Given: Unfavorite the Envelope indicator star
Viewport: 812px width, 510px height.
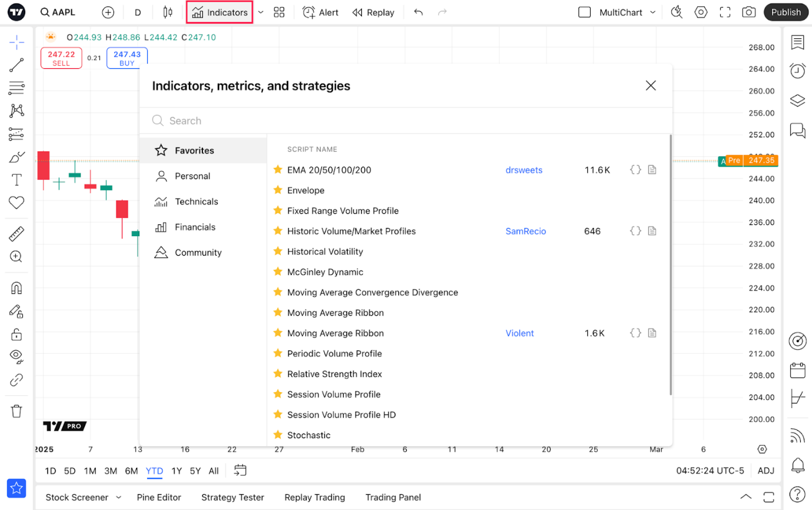Looking at the screenshot, I should click(278, 190).
